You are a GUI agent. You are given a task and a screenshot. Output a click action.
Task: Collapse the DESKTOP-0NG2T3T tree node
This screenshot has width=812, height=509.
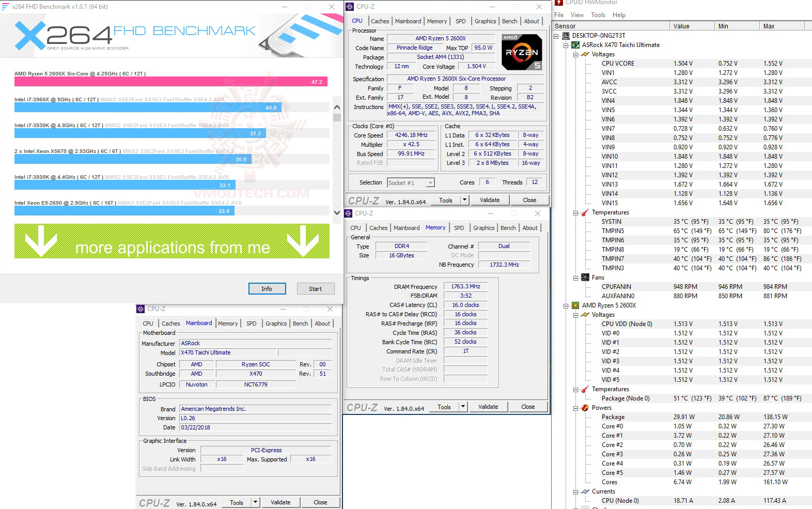pyautogui.click(x=557, y=36)
